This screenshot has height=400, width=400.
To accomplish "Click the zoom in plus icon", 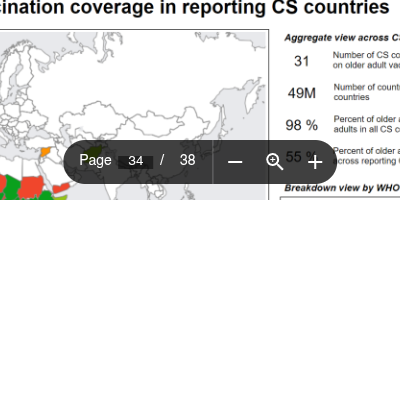I will tap(315, 162).
